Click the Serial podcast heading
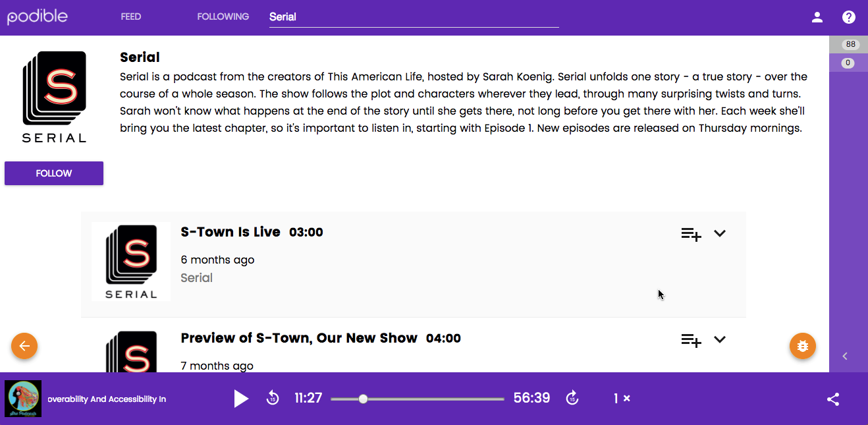This screenshot has width=868, height=425. coord(140,57)
